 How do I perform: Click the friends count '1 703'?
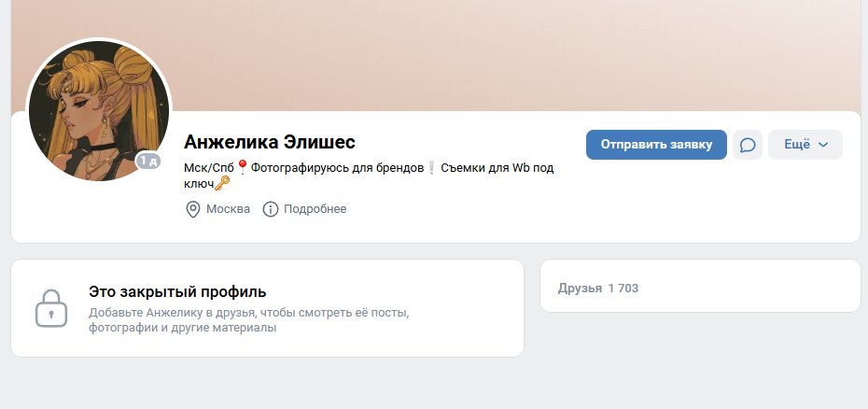click(x=623, y=289)
